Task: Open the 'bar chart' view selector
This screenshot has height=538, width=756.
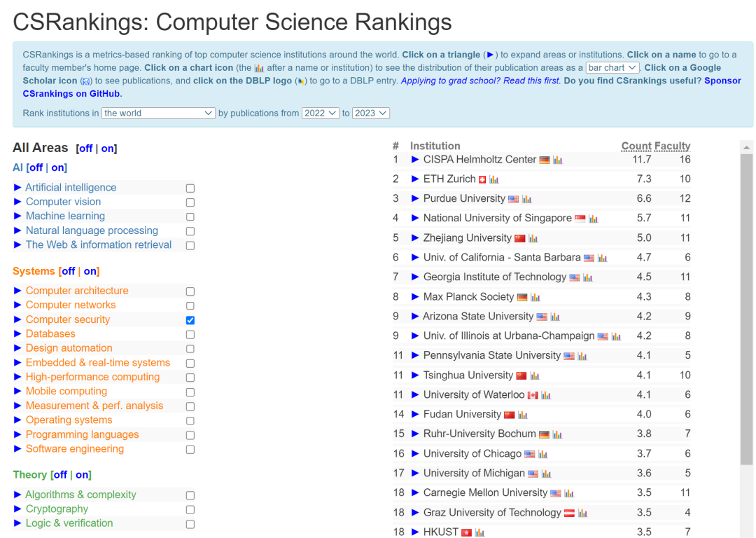Action: pos(612,68)
